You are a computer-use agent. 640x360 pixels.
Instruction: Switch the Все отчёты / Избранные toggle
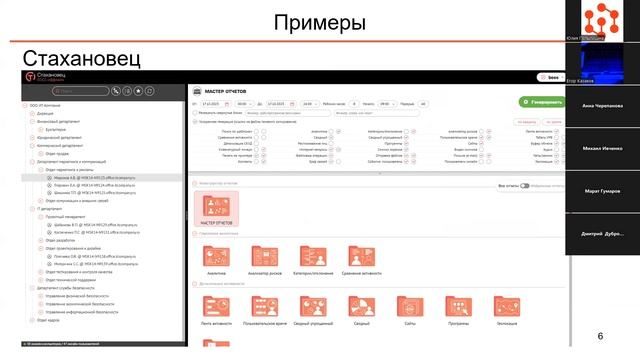[525, 186]
